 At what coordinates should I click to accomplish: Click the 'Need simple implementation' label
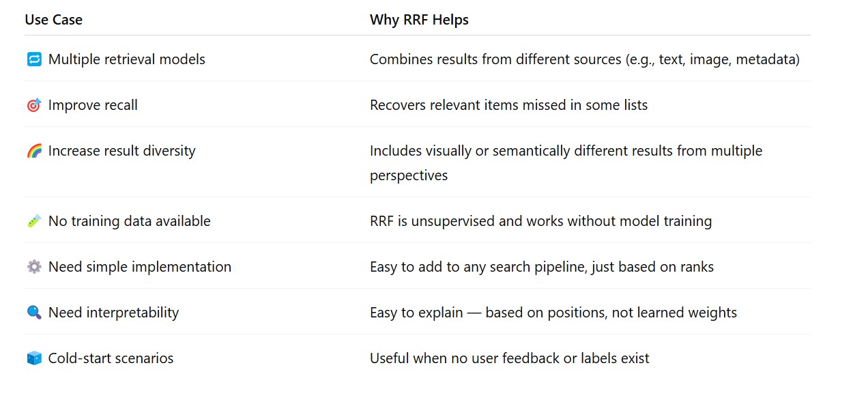coord(139,267)
